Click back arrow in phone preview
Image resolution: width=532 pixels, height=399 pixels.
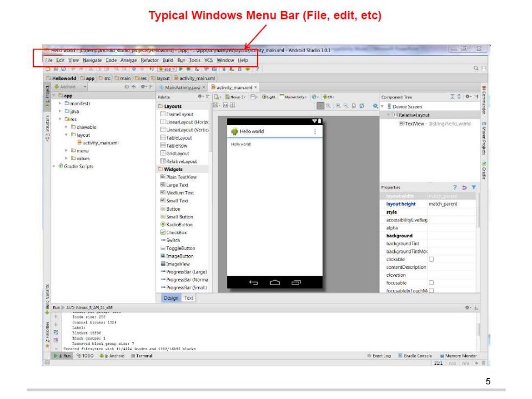tap(254, 282)
